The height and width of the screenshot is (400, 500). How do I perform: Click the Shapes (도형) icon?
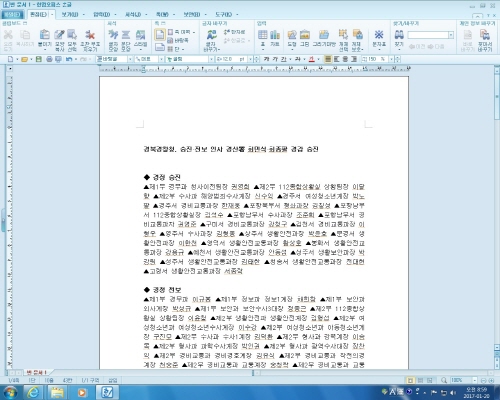[x=292, y=36]
